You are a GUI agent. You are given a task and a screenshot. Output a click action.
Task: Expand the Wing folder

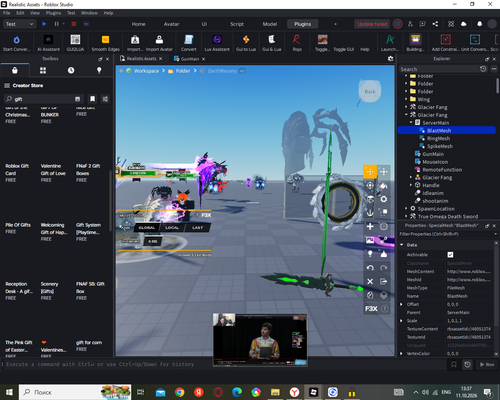(x=406, y=99)
